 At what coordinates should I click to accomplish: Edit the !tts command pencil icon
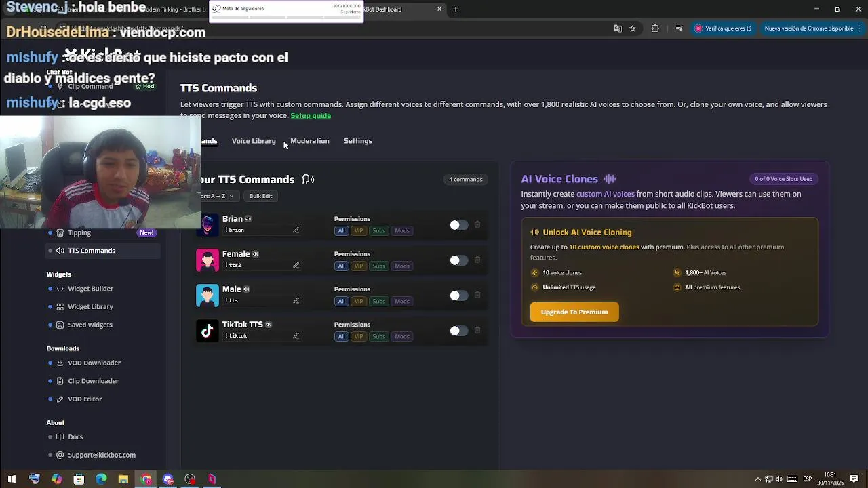296,301
